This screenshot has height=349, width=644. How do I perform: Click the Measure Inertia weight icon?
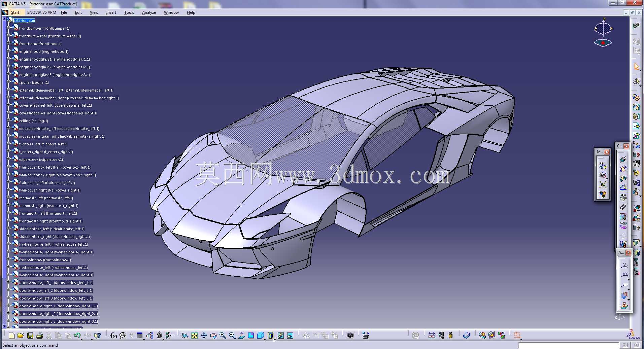451,335
